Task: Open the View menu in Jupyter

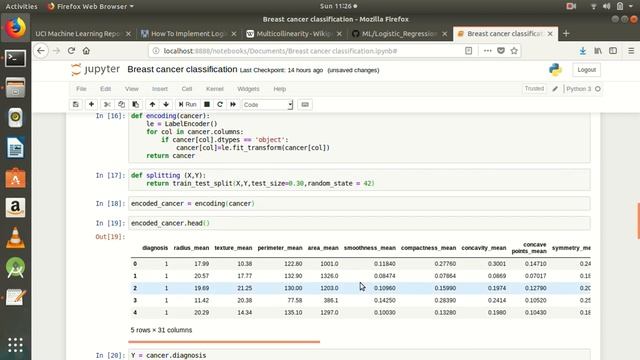Action: coord(131,89)
